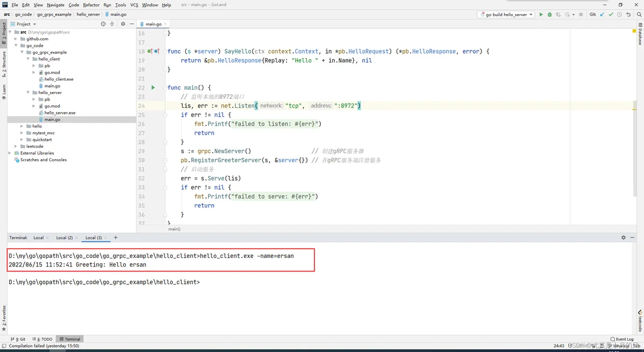The width and height of the screenshot is (644, 352).
Task: Expand External Libraries node
Action: (x=10, y=153)
